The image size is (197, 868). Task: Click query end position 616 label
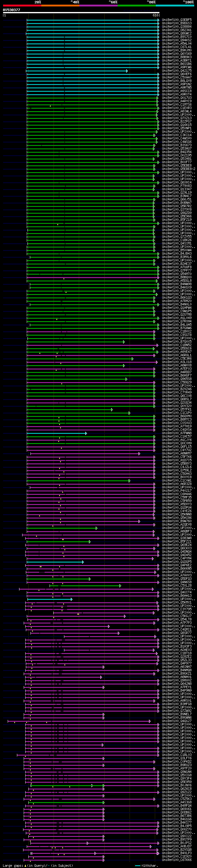155,15
